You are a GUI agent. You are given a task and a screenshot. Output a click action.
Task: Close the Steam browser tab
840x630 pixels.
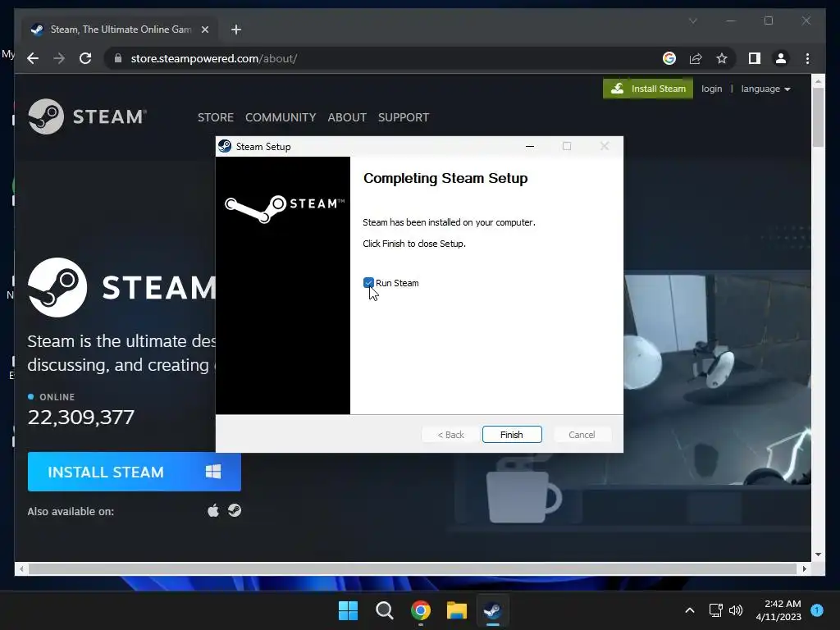pyautogui.click(x=204, y=30)
